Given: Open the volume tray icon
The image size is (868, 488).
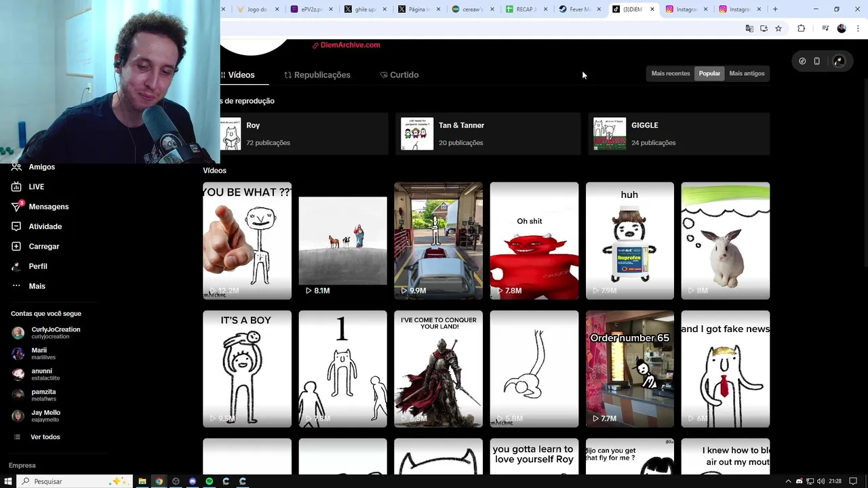Looking at the screenshot, I should [x=821, y=481].
